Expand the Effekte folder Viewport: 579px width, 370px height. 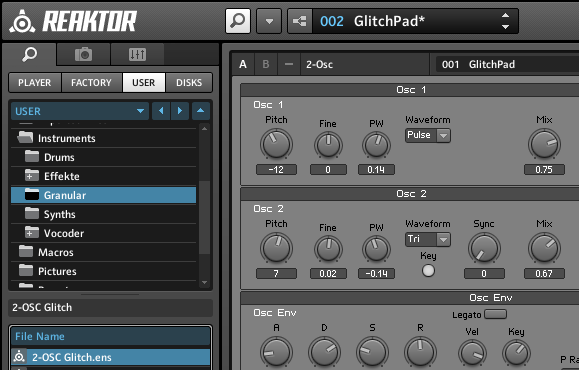(x=31, y=176)
